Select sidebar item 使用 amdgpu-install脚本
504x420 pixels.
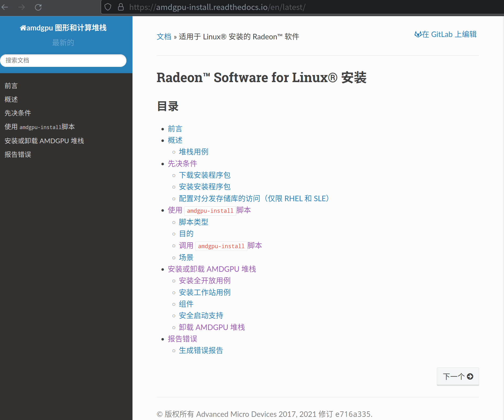tap(40, 127)
